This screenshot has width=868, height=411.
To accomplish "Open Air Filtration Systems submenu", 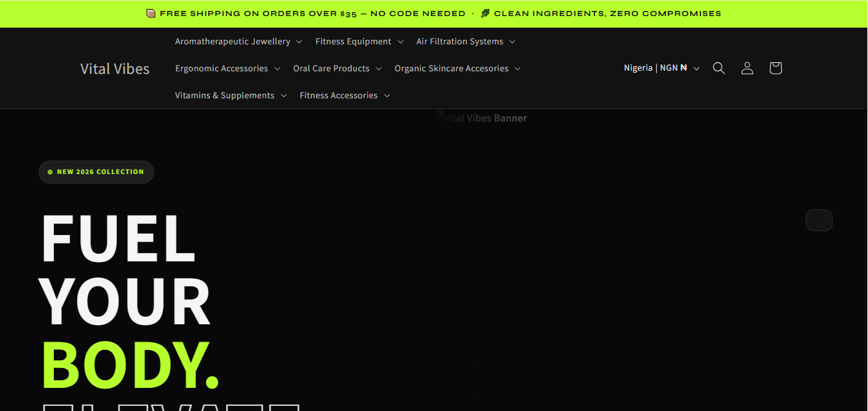I will (465, 41).
